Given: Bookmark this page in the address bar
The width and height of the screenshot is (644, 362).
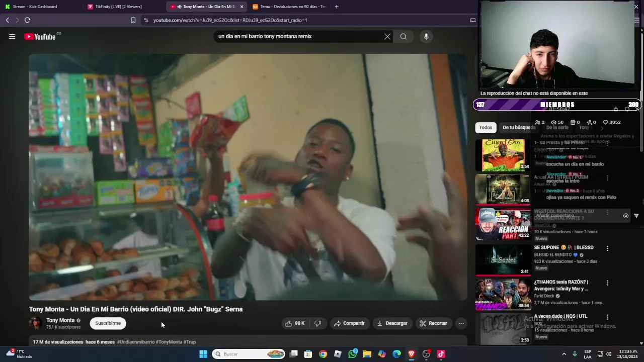Looking at the screenshot, I should (133, 20).
